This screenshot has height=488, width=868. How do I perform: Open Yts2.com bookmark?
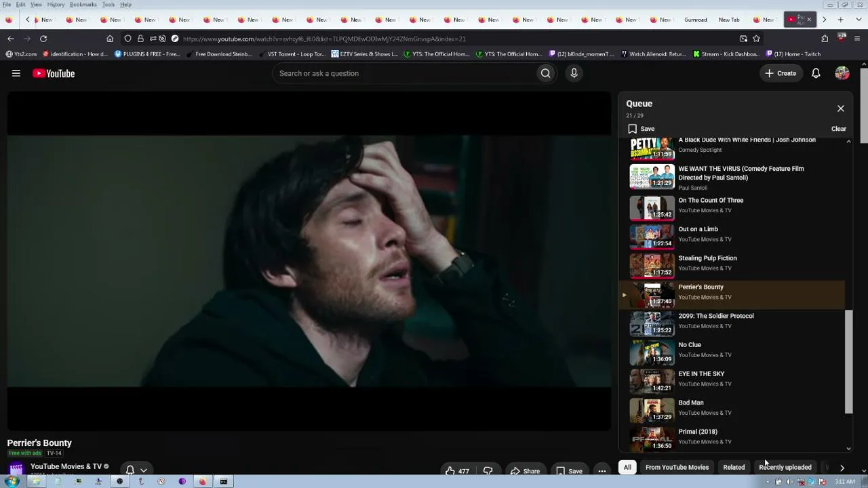(21, 54)
